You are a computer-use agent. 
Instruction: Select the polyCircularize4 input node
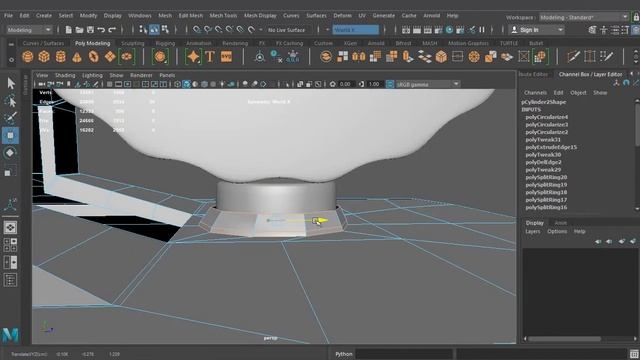pos(547,117)
